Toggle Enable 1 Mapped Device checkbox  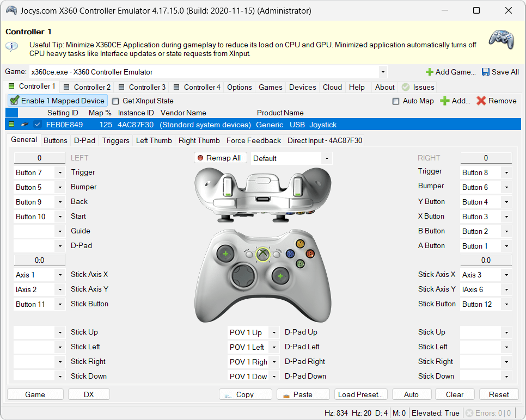point(15,101)
